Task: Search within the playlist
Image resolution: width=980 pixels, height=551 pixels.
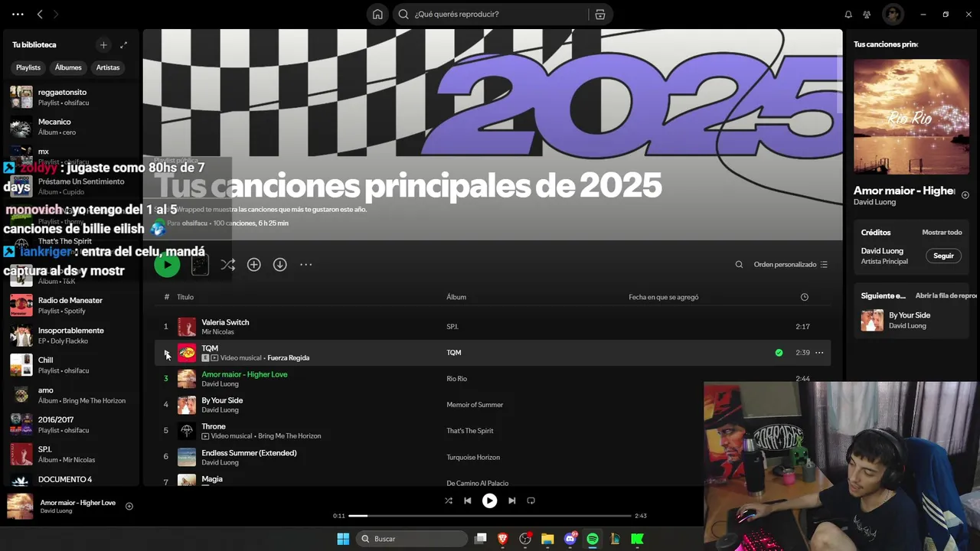Action: coord(739,264)
